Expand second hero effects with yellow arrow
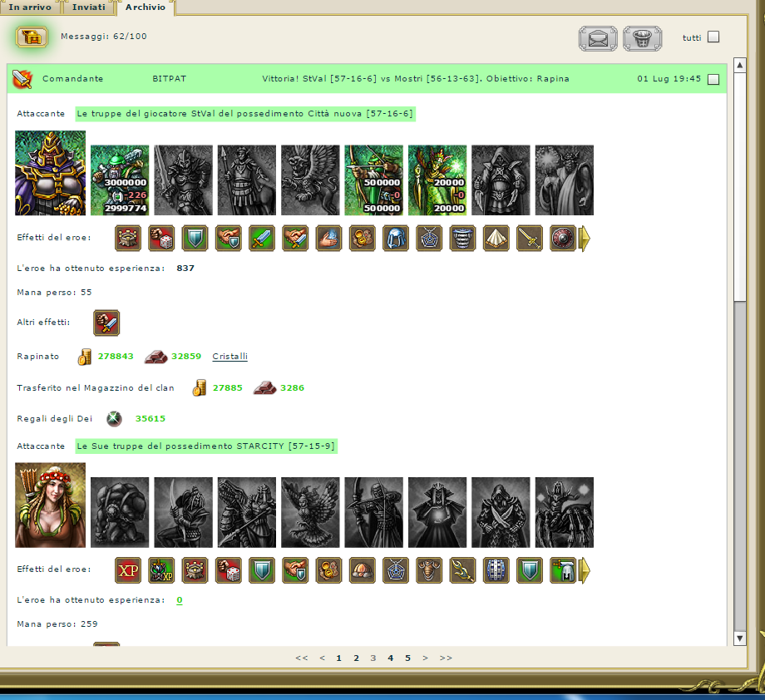The height and width of the screenshot is (700, 765). (585, 570)
